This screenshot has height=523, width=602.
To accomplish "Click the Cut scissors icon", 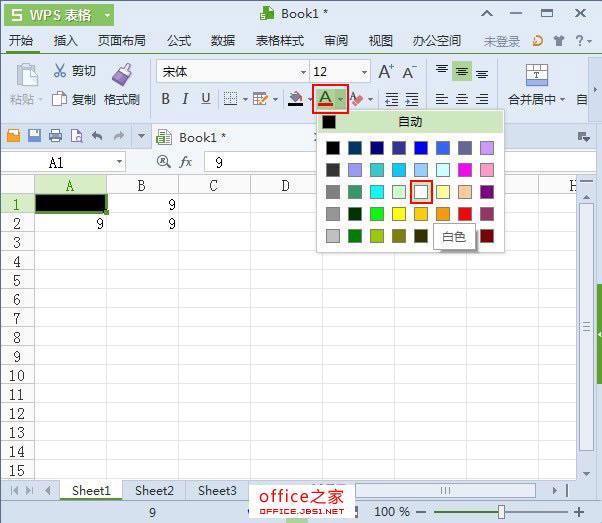I will tap(59, 71).
